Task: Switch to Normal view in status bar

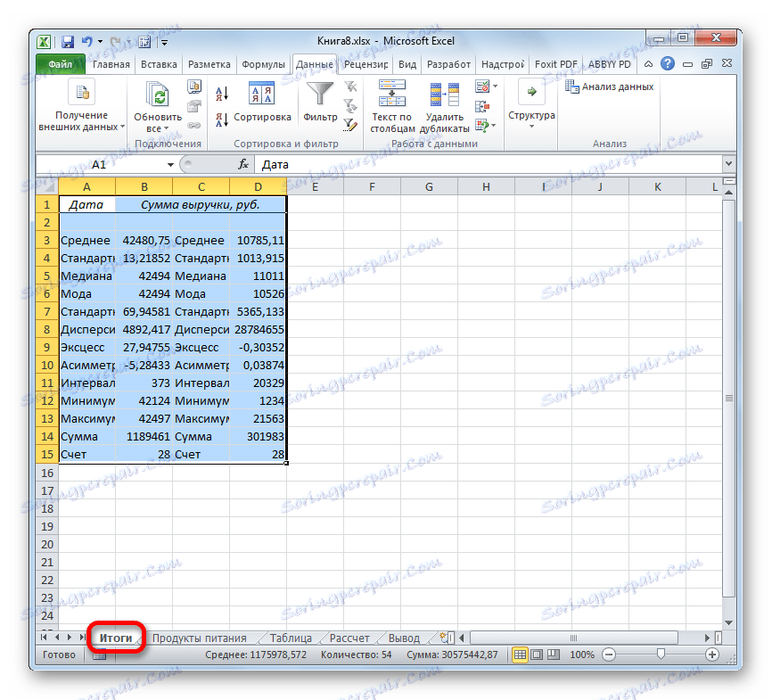Action: point(520,655)
